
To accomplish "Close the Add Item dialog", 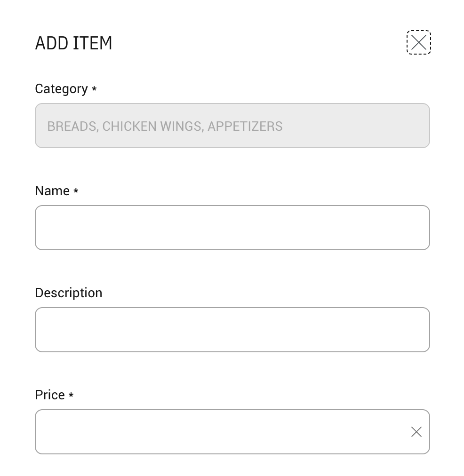I will [x=418, y=43].
